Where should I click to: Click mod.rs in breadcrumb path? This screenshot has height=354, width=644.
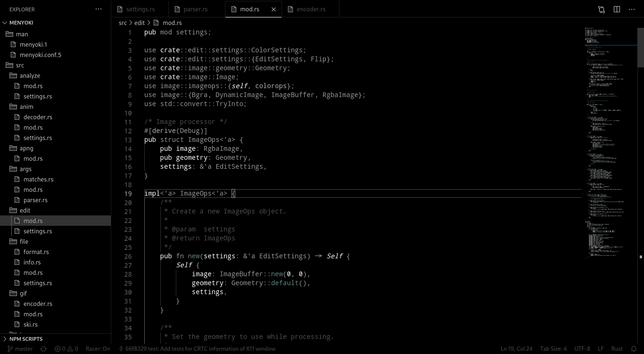(172, 23)
